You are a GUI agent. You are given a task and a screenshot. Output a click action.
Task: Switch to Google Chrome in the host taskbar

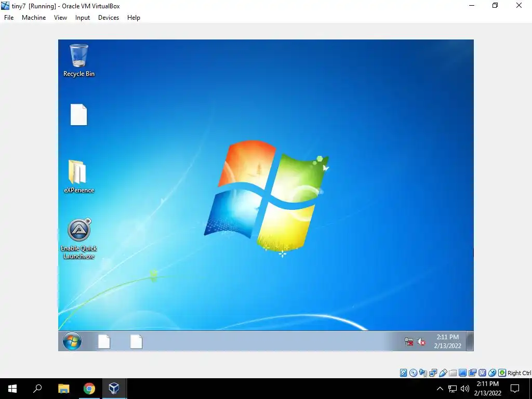89,389
